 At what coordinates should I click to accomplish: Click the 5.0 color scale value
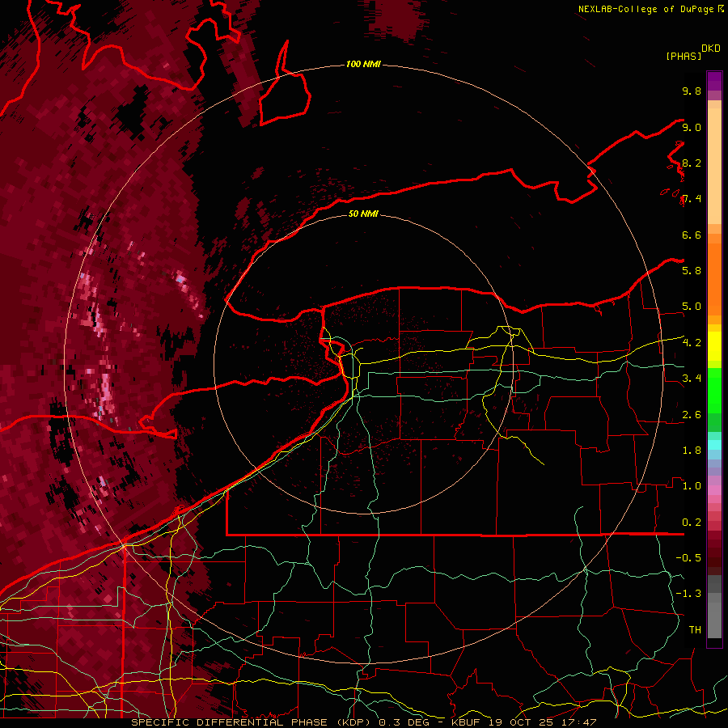(692, 307)
